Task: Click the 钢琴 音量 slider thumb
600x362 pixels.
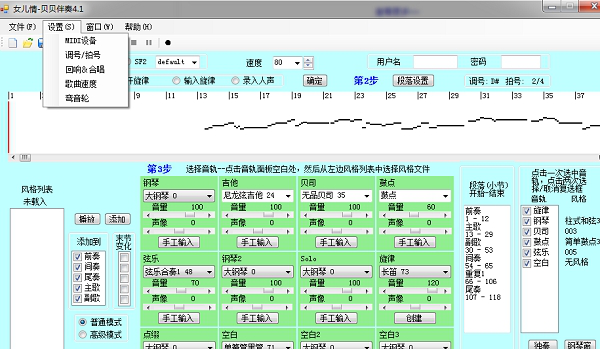Action: point(190,215)
